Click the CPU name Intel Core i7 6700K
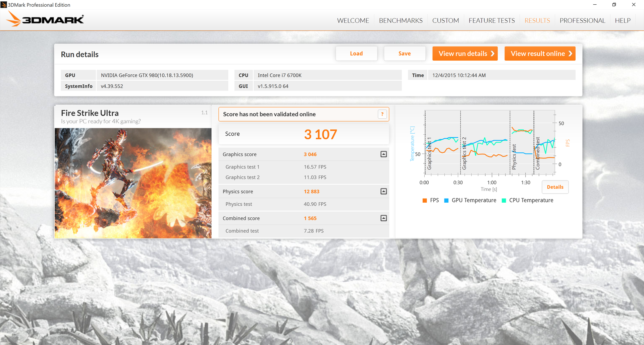 pos(279,75)
